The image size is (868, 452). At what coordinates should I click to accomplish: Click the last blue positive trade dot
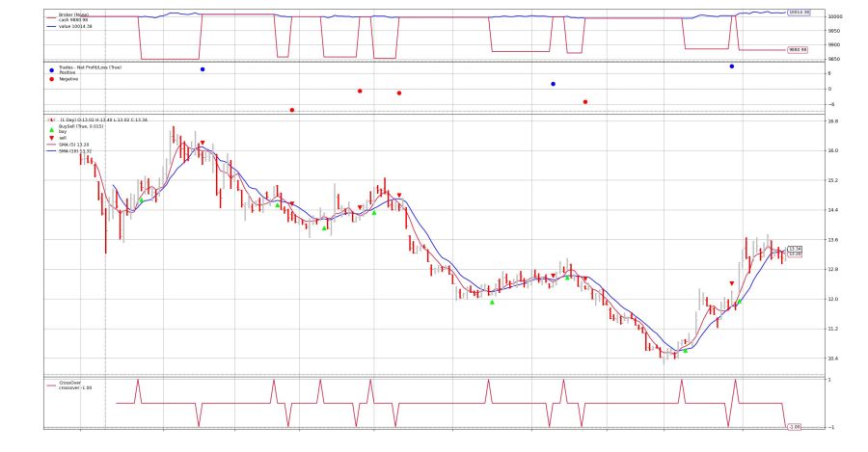pyautogui.click(x=732, y=66)
